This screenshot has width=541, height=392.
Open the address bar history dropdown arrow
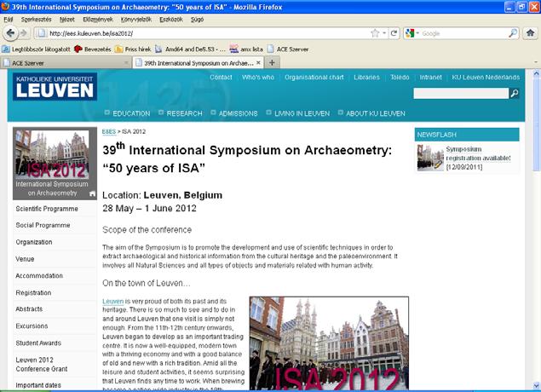(x=384, y=33)
